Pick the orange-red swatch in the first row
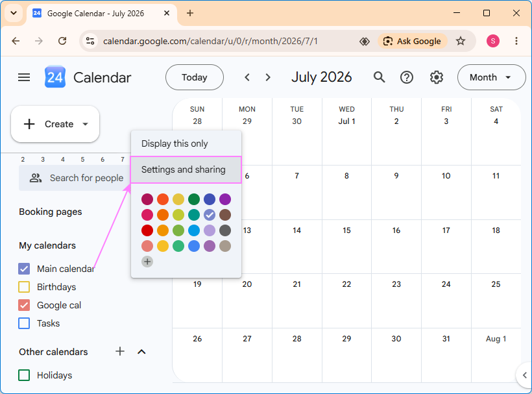This screenshot has width=532, height=394. coord(163,199)
